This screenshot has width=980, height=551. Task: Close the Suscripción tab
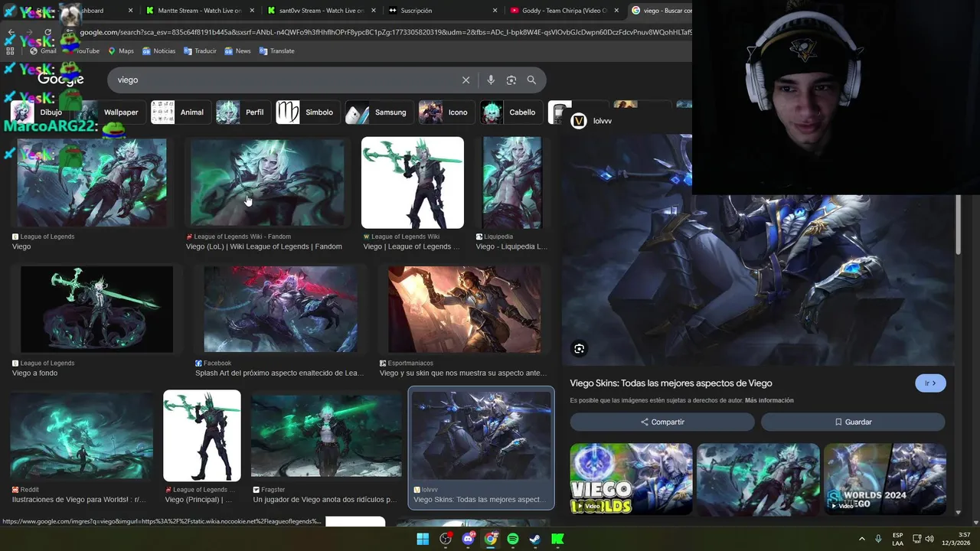(x=495, y=11)
